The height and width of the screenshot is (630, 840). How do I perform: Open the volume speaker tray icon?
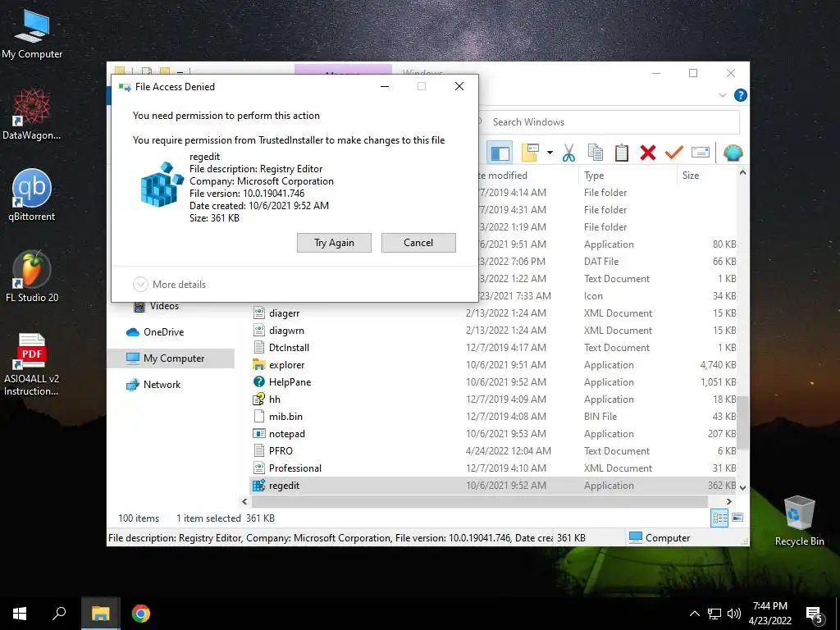click(733, 614)
